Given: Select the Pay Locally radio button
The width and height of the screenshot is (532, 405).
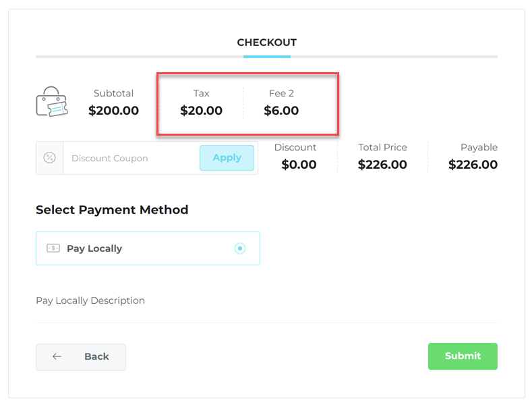Looking at the screenshot, I should click(x=240, y=248).
